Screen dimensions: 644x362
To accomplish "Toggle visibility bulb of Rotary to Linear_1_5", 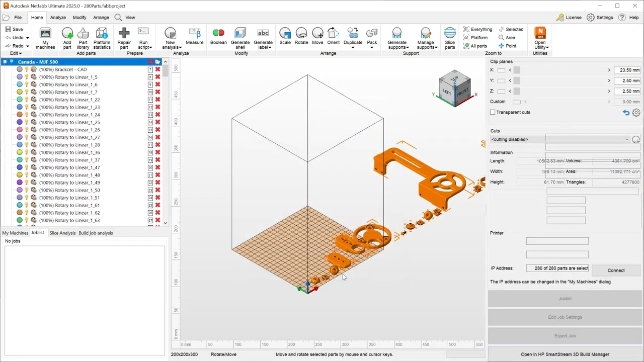I will [x=27, y=77].
